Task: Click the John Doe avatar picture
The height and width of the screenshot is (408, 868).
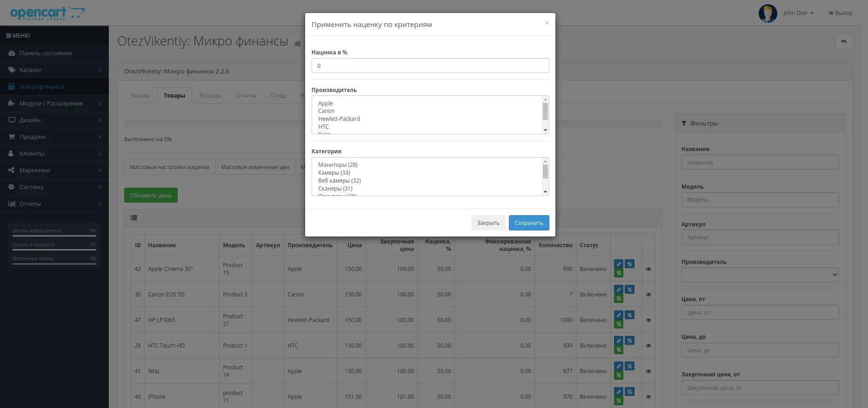Action: pyautogui.click(x=768, y=13)
